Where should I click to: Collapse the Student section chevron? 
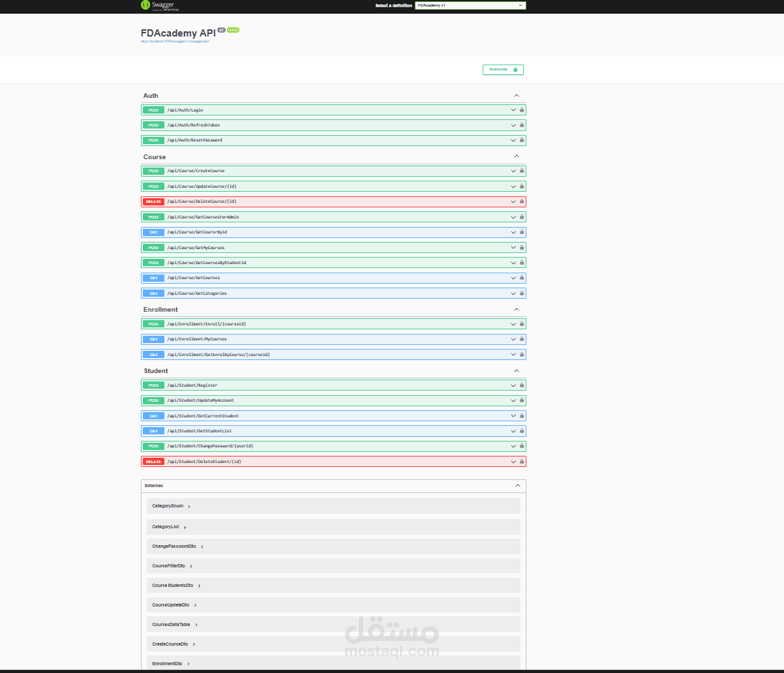(517, 370)
